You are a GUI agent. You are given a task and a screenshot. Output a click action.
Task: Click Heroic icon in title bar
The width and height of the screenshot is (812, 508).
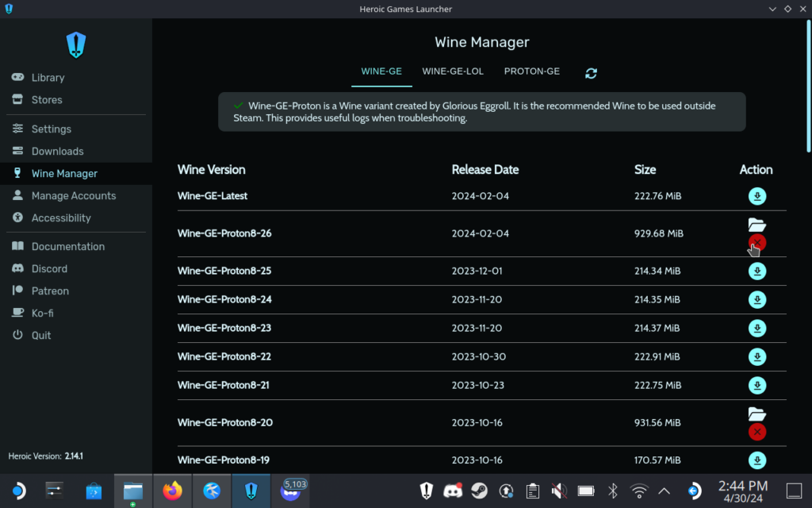click(9, 9)
